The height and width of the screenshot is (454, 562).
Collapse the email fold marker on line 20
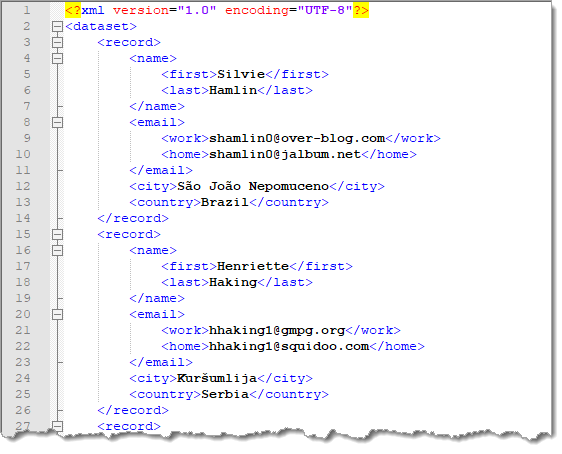coord(57,314)
